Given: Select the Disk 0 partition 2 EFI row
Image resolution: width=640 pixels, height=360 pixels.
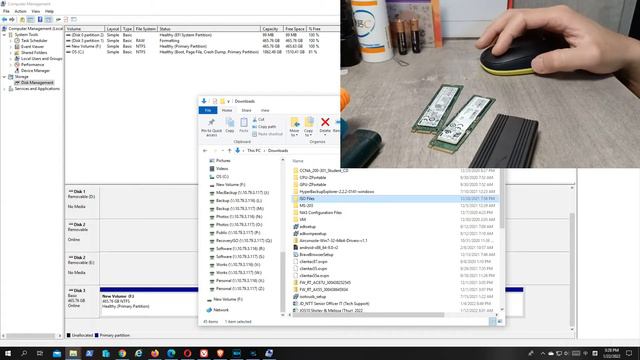Looking at the screenshot, I should click(x=202, y=35).
